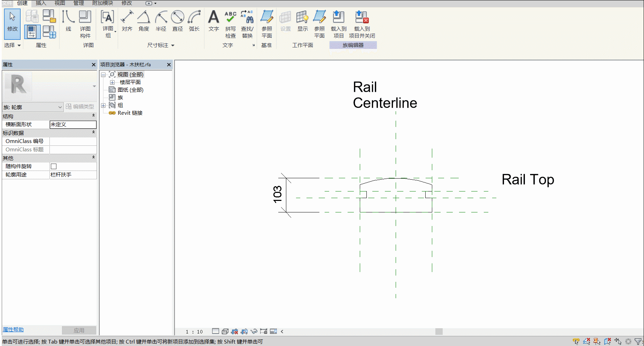The height and width of the screenshot is (346, 644).
Task: Select the 角度 angular dimension tool
Action: [x=143, y=21]
